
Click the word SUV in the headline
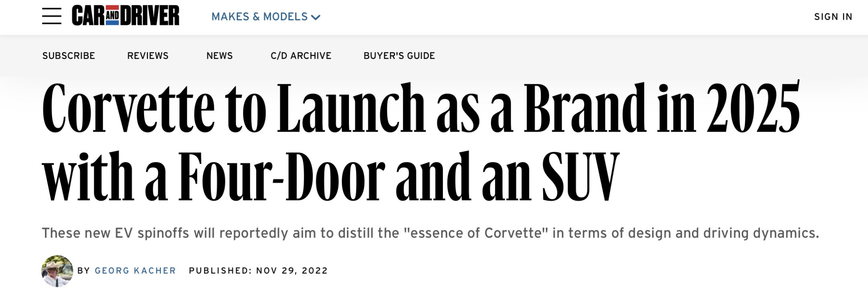pos(581,177)
